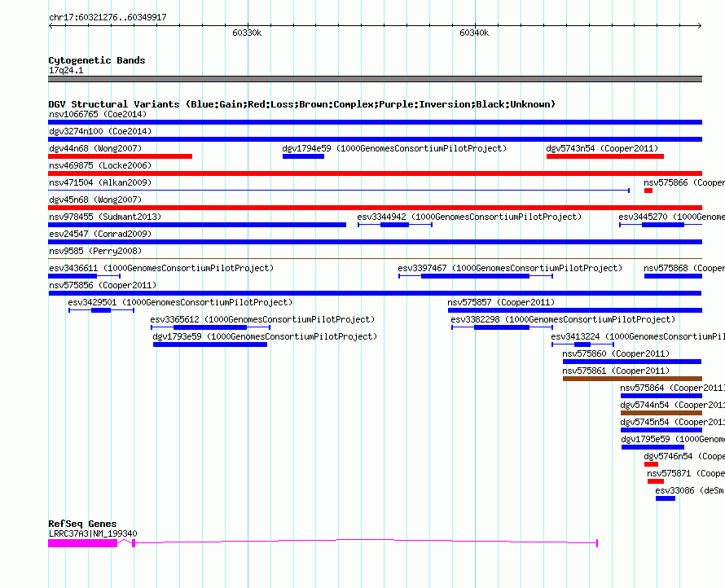Click nsv471504 (Alkan2009) variant label
The height and width of the screenshot is (588, 725).
click(x=100, y=182)
